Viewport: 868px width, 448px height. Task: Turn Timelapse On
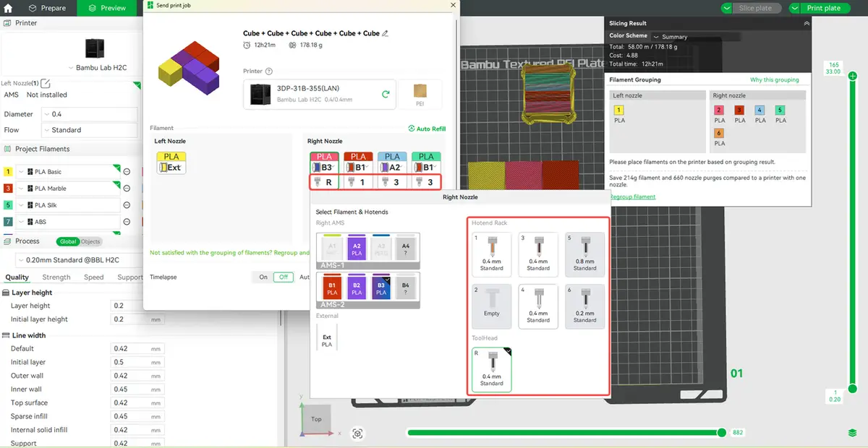pos(263,277)
